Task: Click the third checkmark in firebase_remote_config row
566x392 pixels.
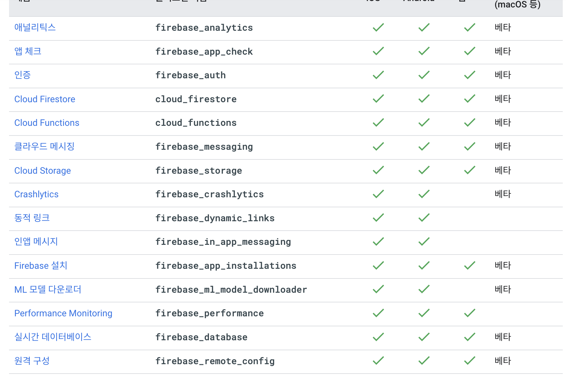Action: coord(470,361)
